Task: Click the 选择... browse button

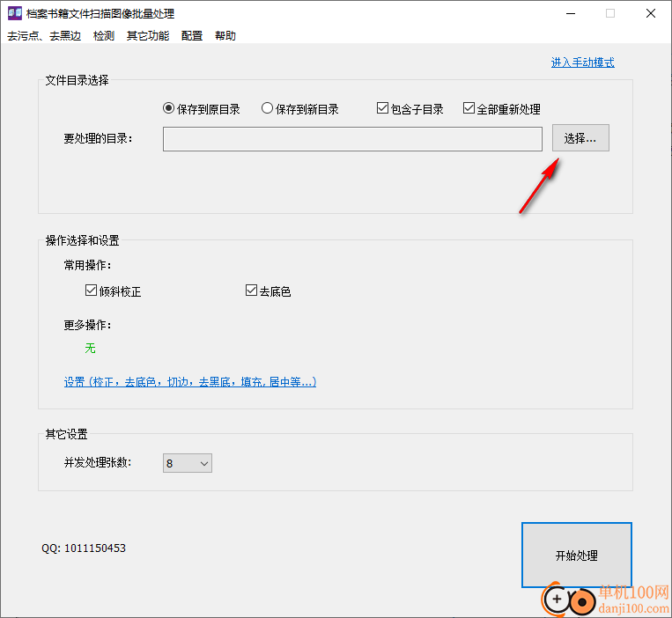Action: tap(580, 138)
